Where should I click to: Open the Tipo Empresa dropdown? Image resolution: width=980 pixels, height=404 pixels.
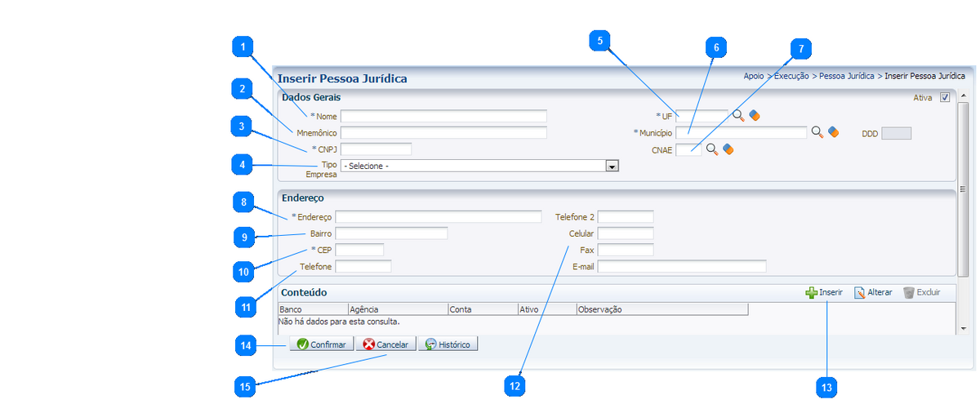(x=611, y=166)
